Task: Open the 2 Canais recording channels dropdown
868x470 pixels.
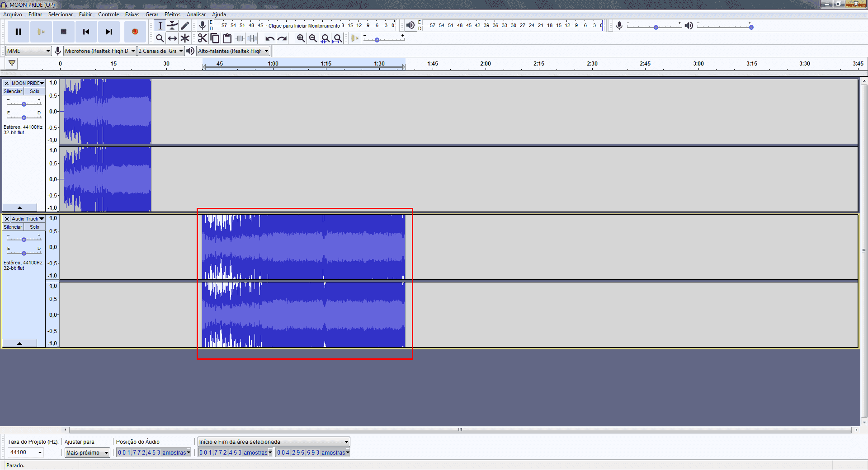Action: click(161, 51)
